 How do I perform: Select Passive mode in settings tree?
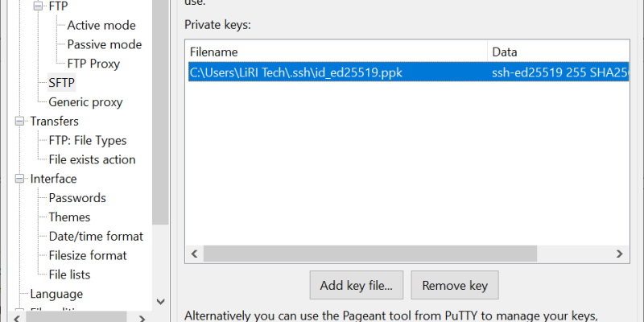pyautogui.click(x=104, y=44)
